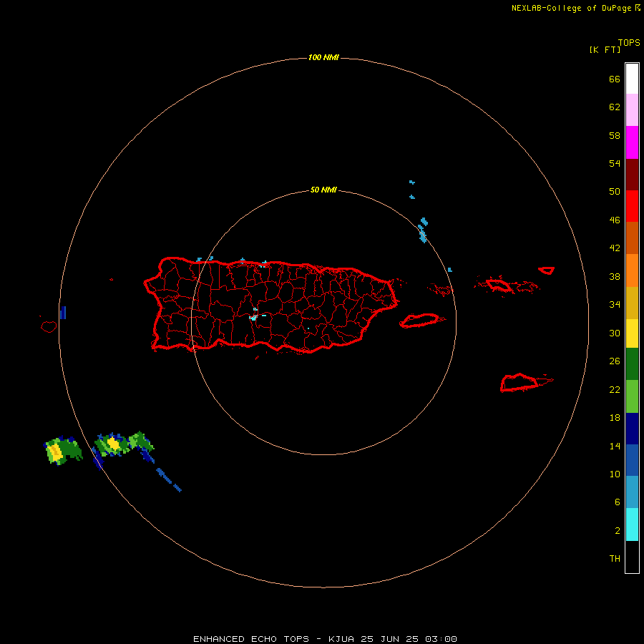Select the light orange legend swatch

click(632, 270)
